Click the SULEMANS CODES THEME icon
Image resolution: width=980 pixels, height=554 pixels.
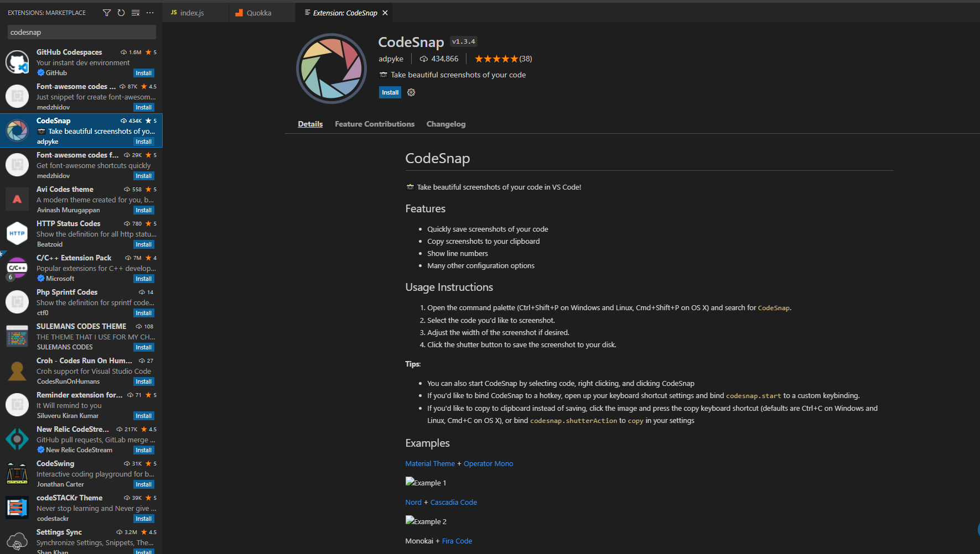coord(17,336)
